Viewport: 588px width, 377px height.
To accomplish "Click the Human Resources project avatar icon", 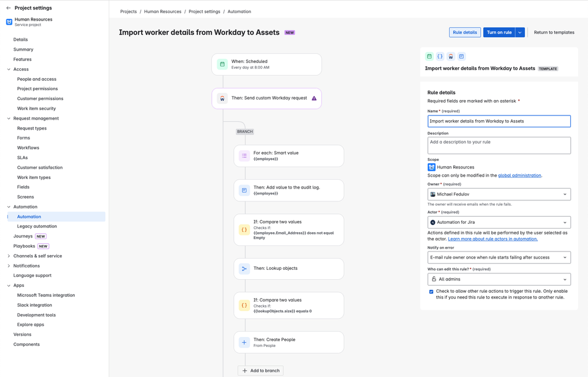I will [9, 22].
